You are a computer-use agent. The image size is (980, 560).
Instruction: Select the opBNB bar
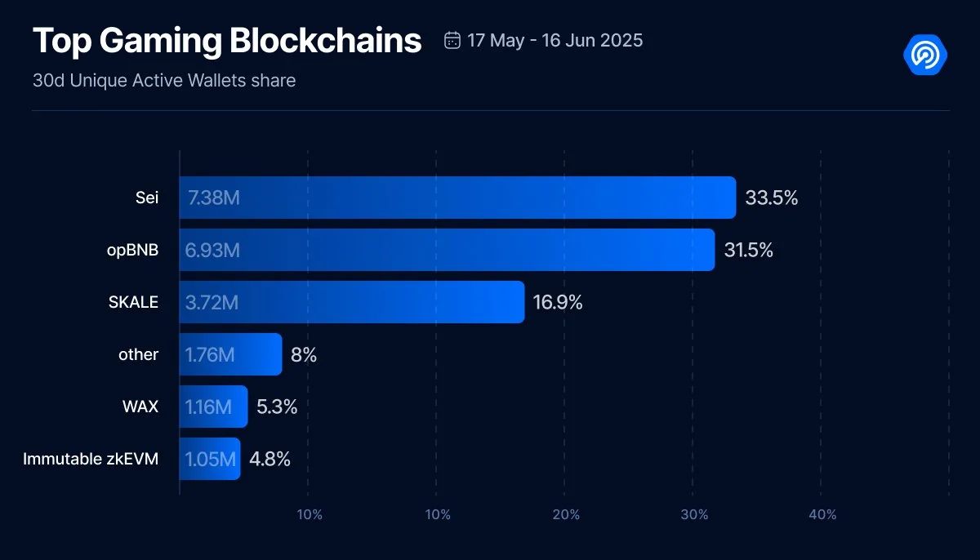447,250
